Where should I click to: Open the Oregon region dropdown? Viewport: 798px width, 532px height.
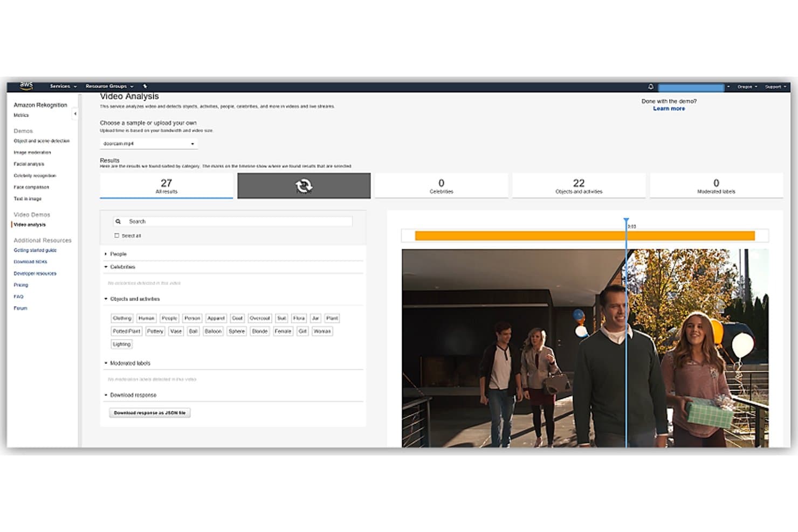(x=747, y=87)
